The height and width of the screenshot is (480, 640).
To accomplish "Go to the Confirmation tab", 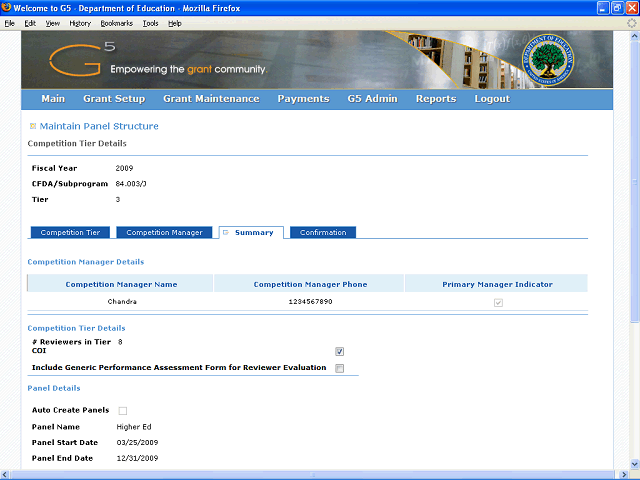I will coord(323,232).
